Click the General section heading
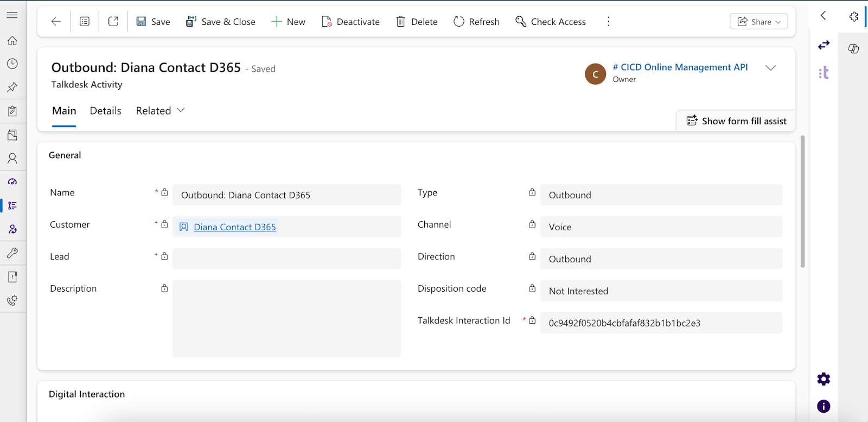 point(65,155)
